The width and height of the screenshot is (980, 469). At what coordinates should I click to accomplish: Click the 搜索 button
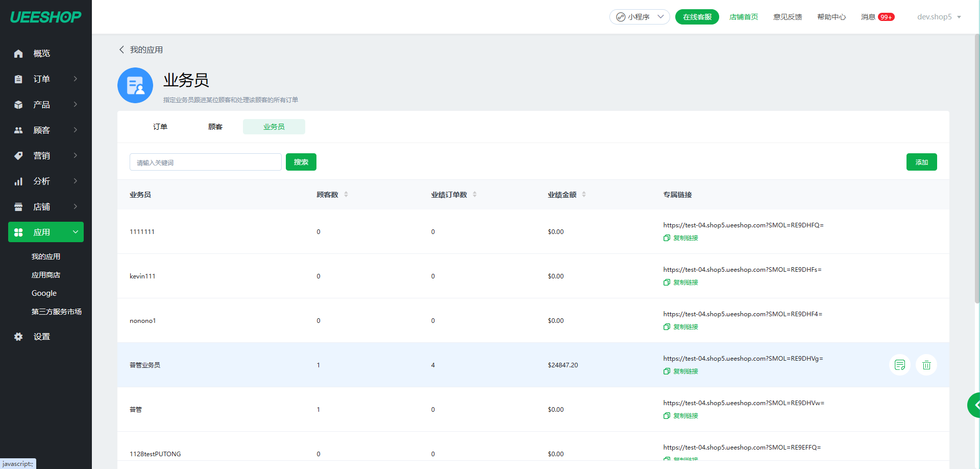tap(301, 162)
